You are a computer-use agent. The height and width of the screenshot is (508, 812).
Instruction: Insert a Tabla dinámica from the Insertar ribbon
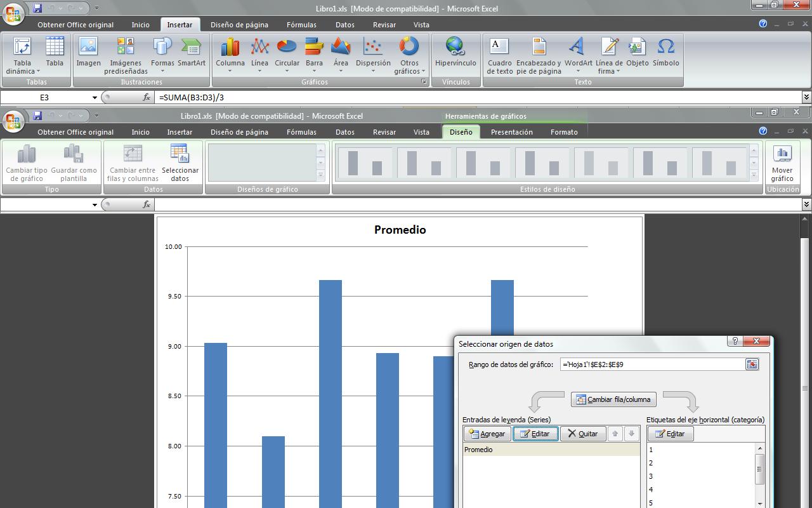pos(22,55)
